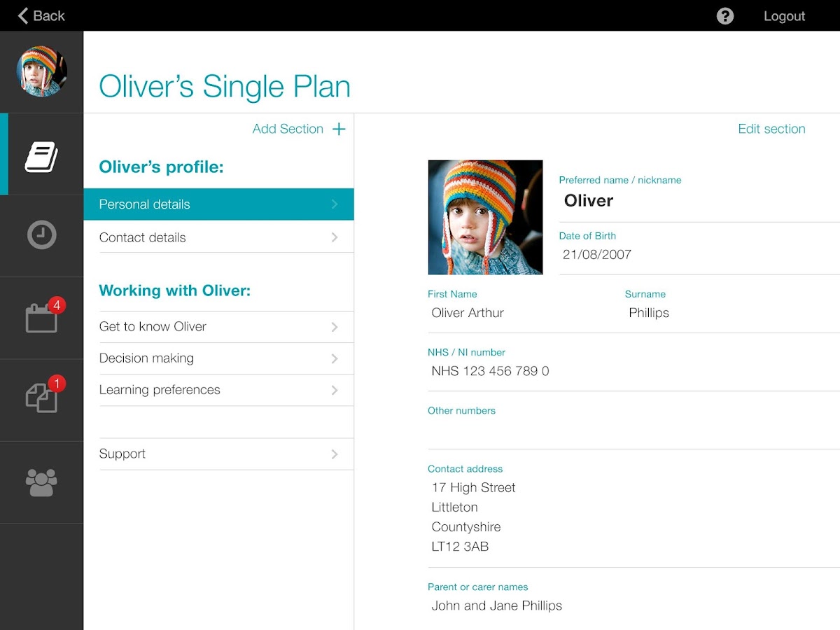Log out of the app
This screenshot has width=840, height=630.
coord(784,16)
